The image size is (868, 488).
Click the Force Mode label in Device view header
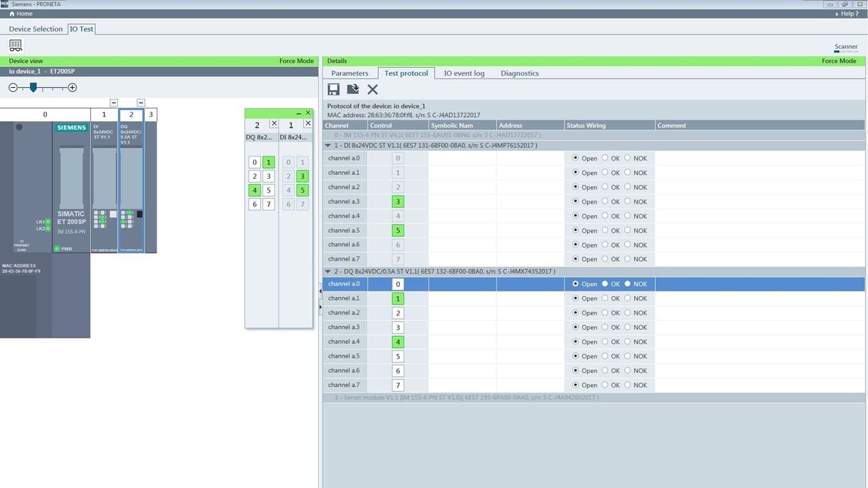pyautogui.click(x=296, y=61)
